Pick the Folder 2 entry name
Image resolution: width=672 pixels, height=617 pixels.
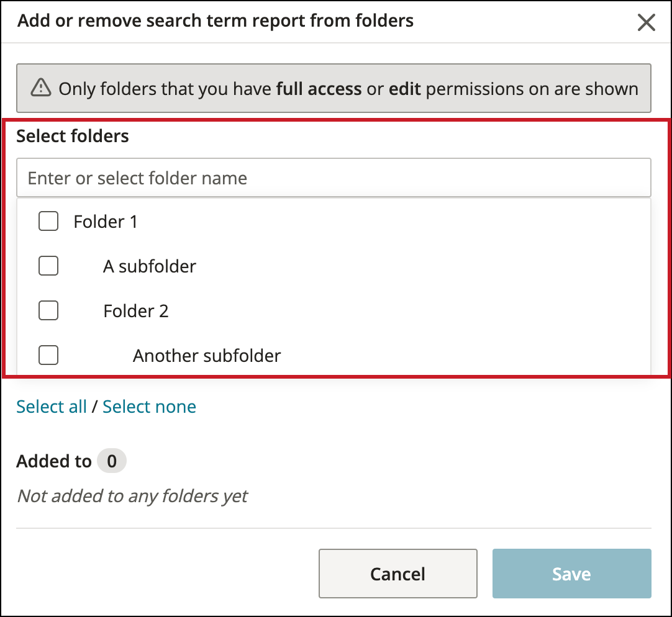click(136, 311)
